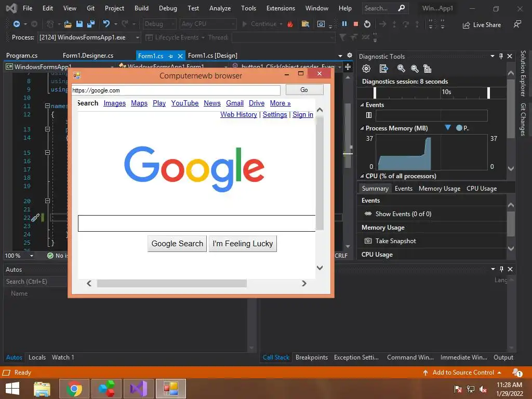The height and width of the screenshot is (399, 532).
Task: Click the browser URL address field
Action: [176, 90]
